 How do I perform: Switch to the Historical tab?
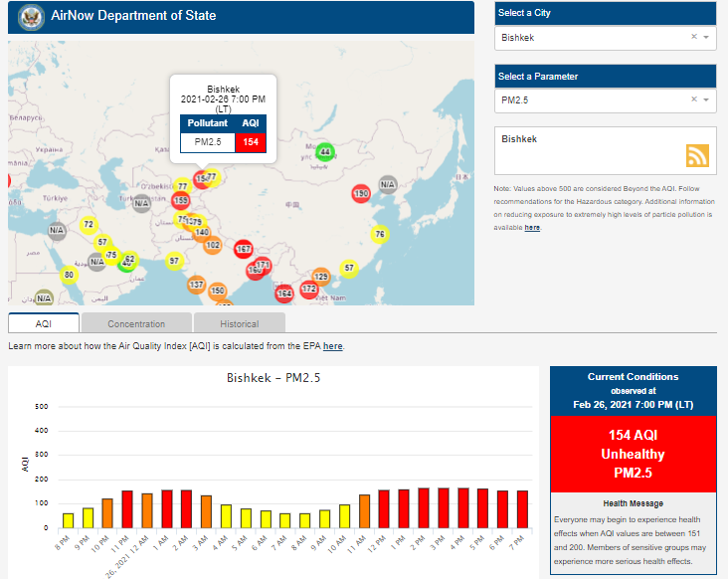point(239,323)
